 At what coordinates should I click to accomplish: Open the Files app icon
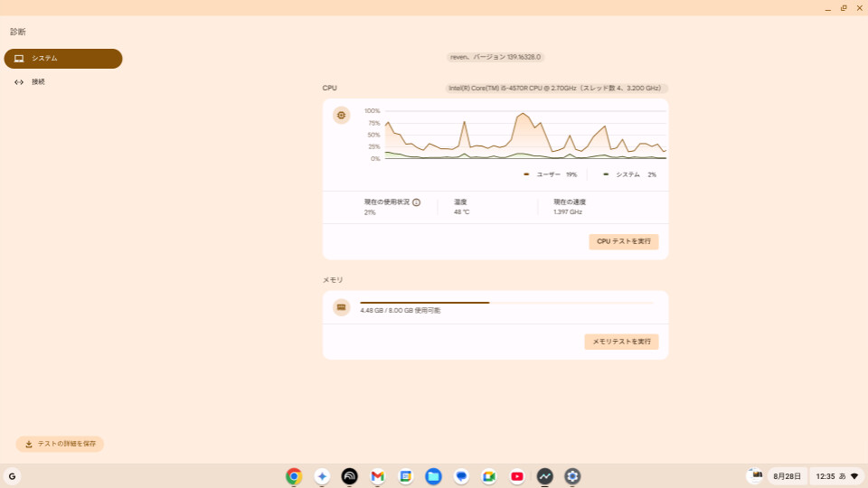pos(433,476)
